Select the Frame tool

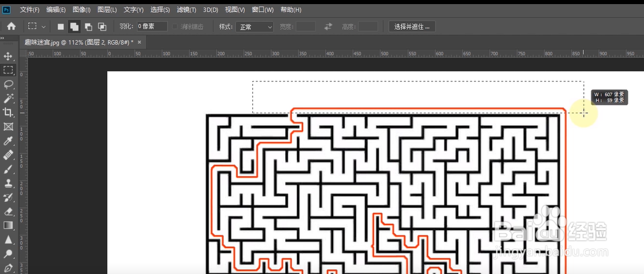coord(8,127)
